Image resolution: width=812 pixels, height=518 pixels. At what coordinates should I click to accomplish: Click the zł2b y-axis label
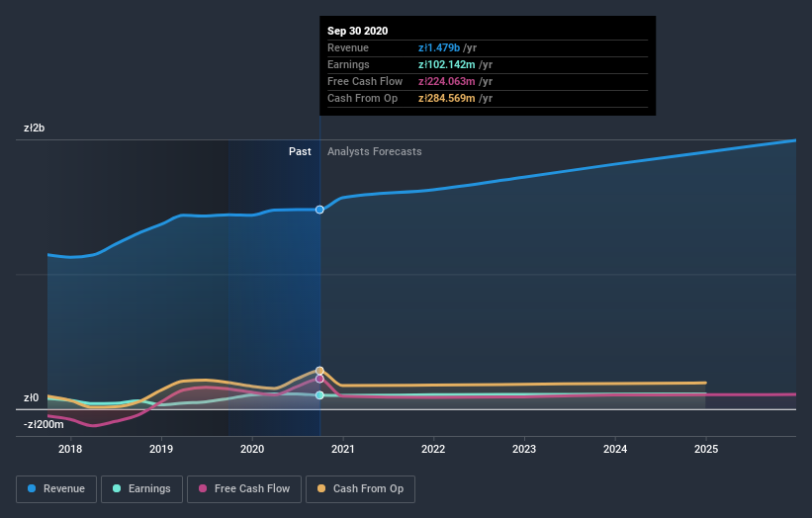click(35, 128)
